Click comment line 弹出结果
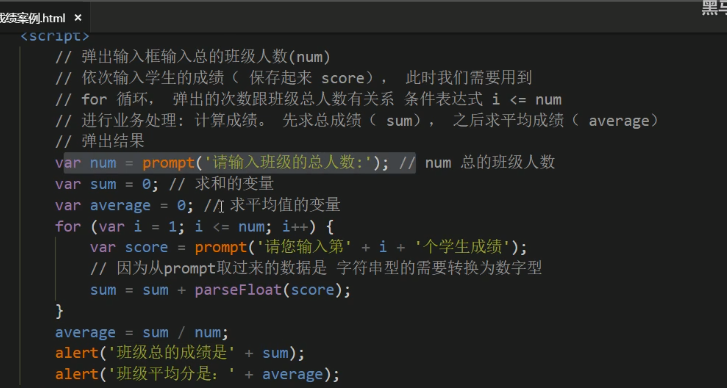The height and width of the screenshot is (388, 727). [x=100, y=141]
